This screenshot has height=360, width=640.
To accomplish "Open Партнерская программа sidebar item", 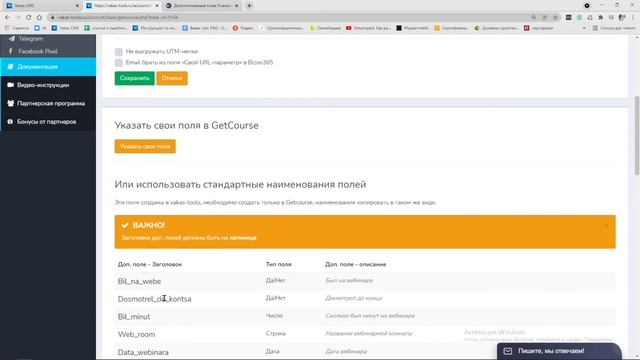I will 48,103.
